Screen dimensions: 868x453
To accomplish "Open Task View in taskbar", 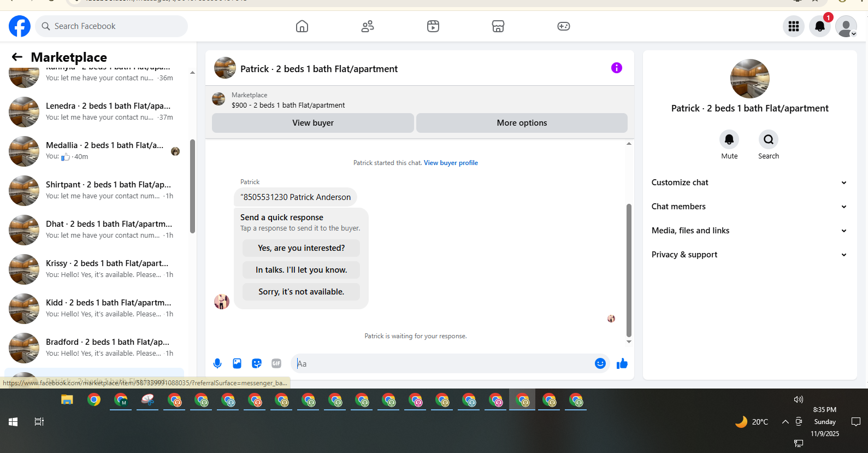I will tap(39, 422).
